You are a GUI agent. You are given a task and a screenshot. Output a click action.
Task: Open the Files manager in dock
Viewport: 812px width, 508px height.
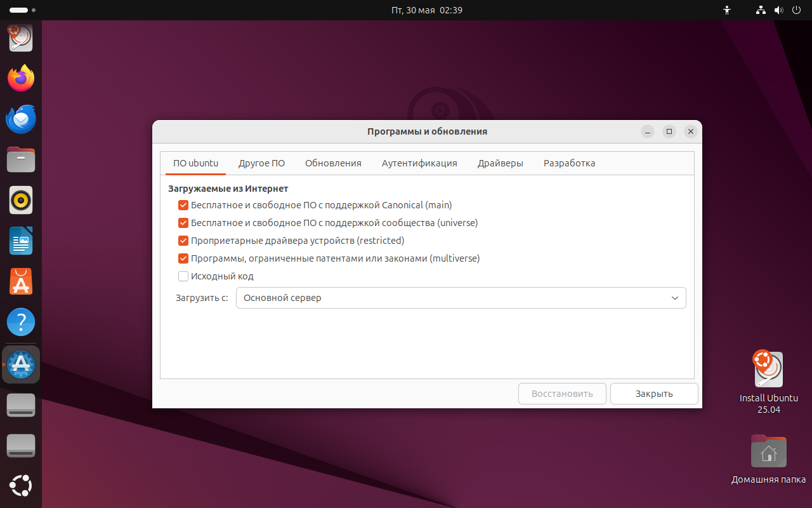click(21, 159)
